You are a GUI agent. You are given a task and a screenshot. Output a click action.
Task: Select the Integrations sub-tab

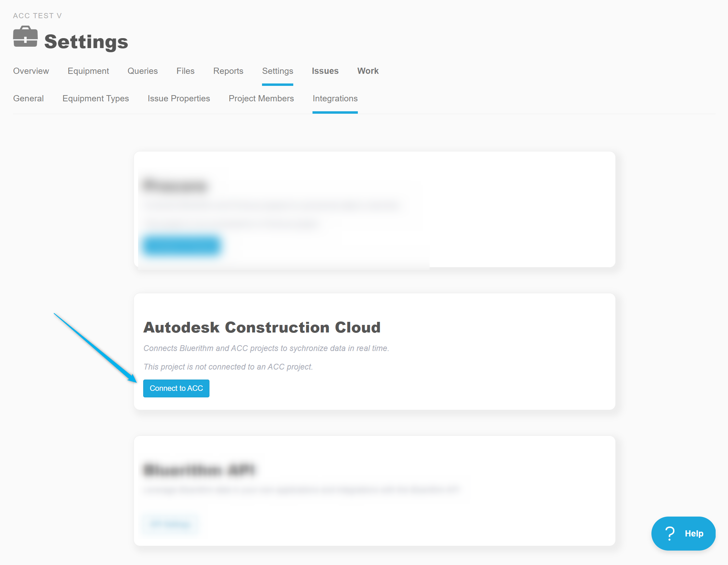point(335,99)
